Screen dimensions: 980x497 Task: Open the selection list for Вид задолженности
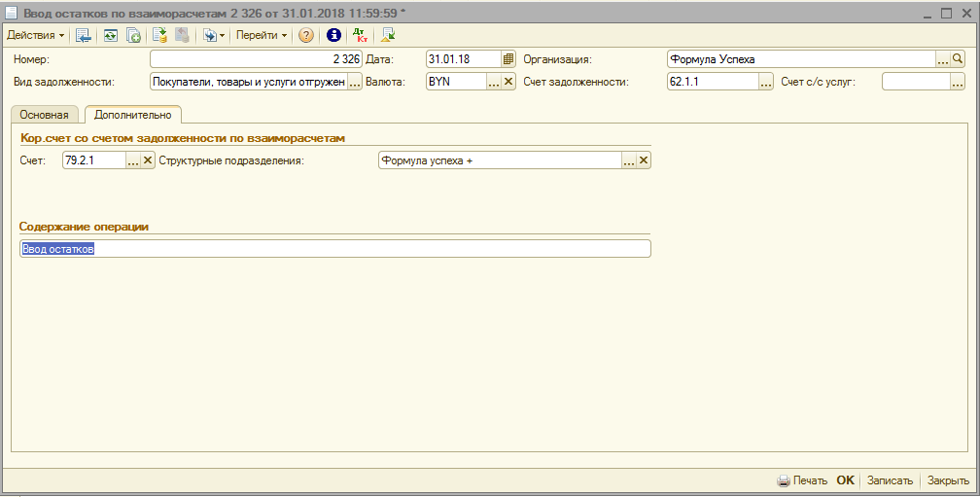[x=355, y=82]
